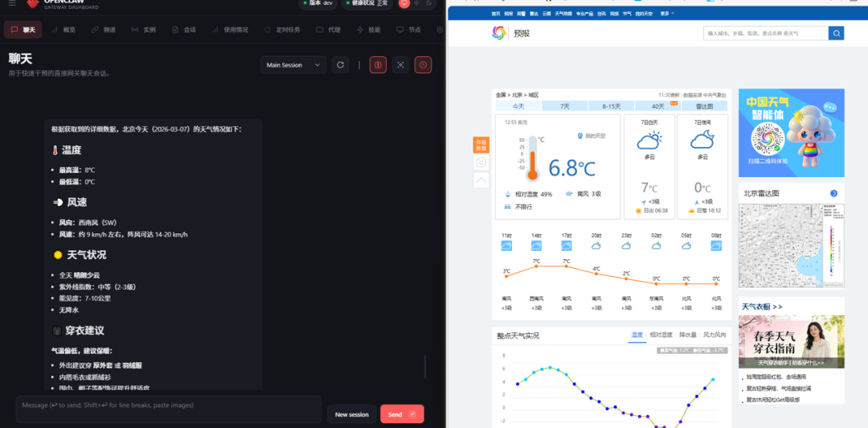Click the refresh icon beside Main Session
The height and width of the screenshot is (428, 868).
tap(341, 65)
